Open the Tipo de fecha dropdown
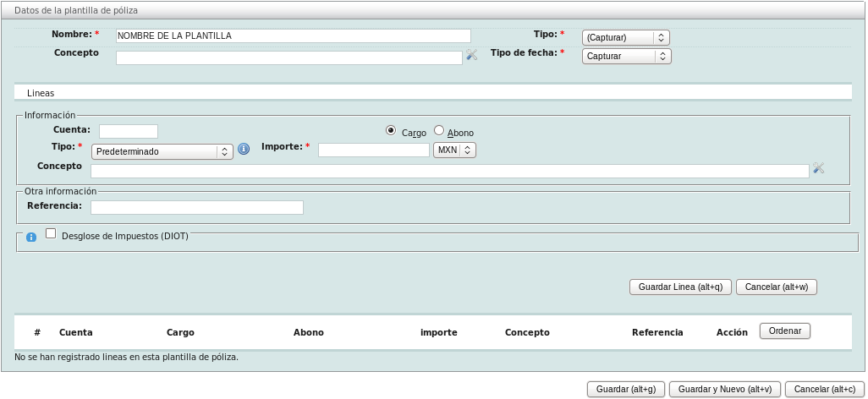 [626, 56]
